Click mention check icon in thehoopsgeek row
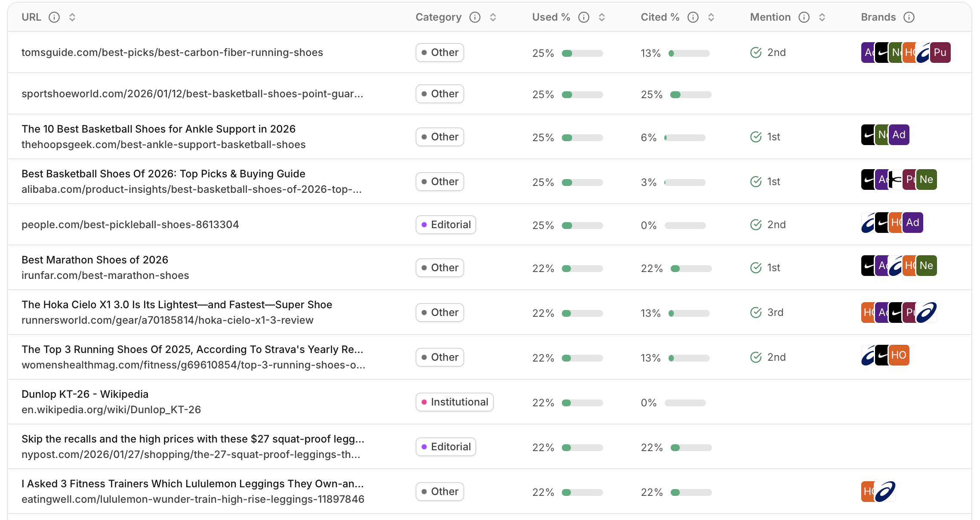The width and height of the screenshot is (980, 520). 756,137
